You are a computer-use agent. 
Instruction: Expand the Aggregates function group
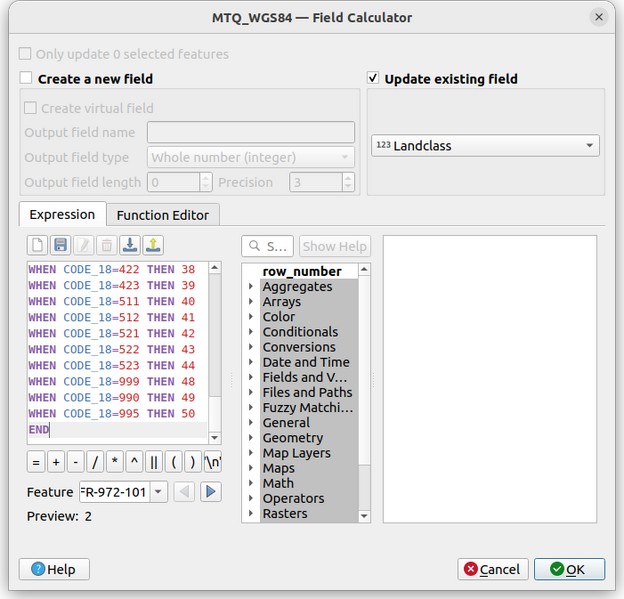[251, 286]
